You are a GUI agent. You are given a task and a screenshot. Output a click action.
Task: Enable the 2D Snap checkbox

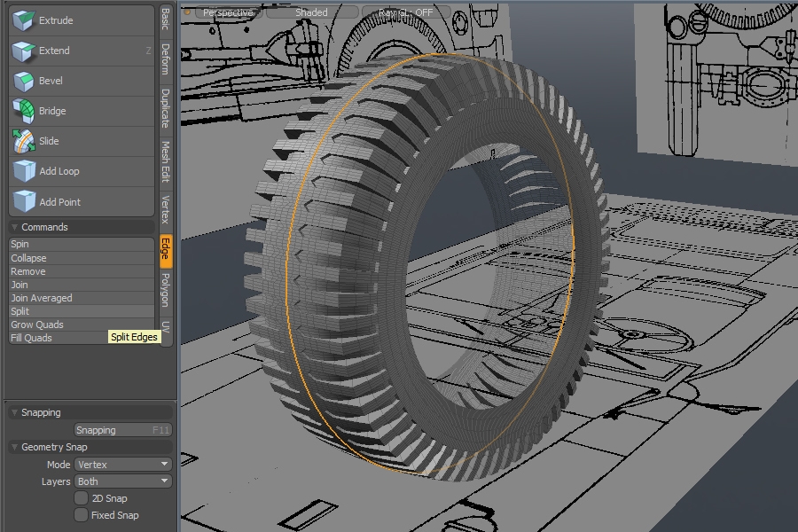click(81, 498)
